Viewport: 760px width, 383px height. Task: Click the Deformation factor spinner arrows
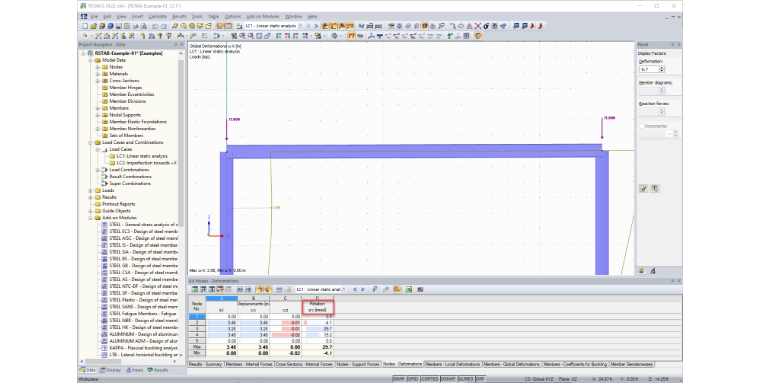pyautogui.click(x=662, y=69)
